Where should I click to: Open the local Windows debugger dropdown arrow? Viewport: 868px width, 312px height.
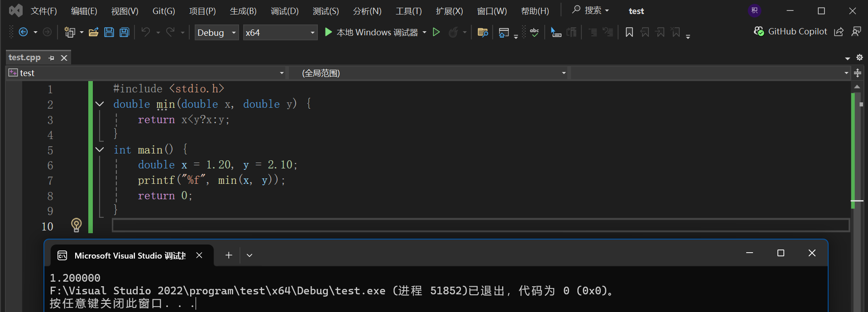tap(424, 33)
